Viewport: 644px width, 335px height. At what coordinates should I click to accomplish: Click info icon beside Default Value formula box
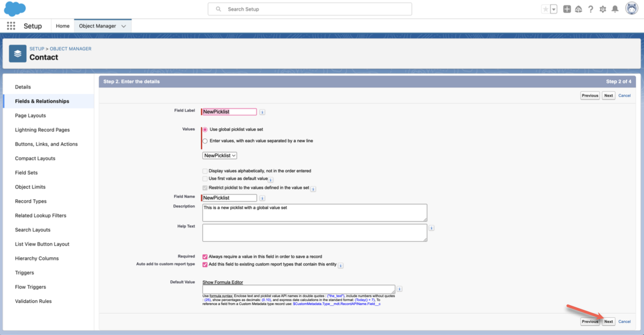point(400,289)
